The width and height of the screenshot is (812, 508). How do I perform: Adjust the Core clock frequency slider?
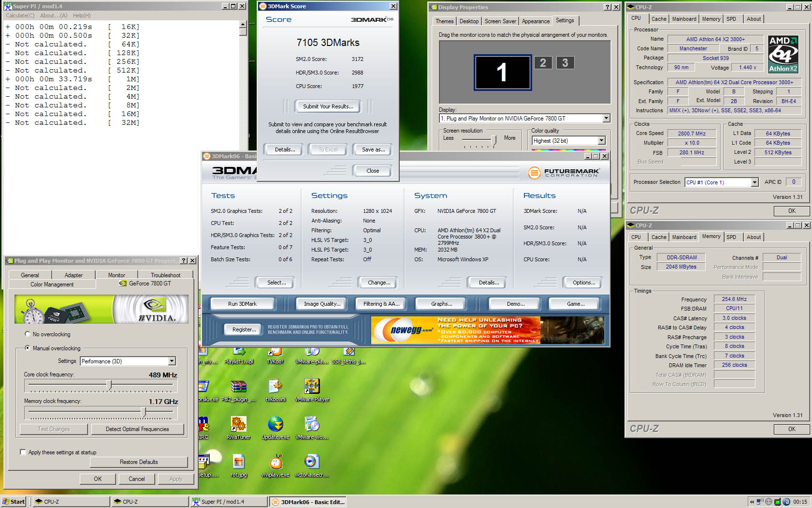coord(109,385)
